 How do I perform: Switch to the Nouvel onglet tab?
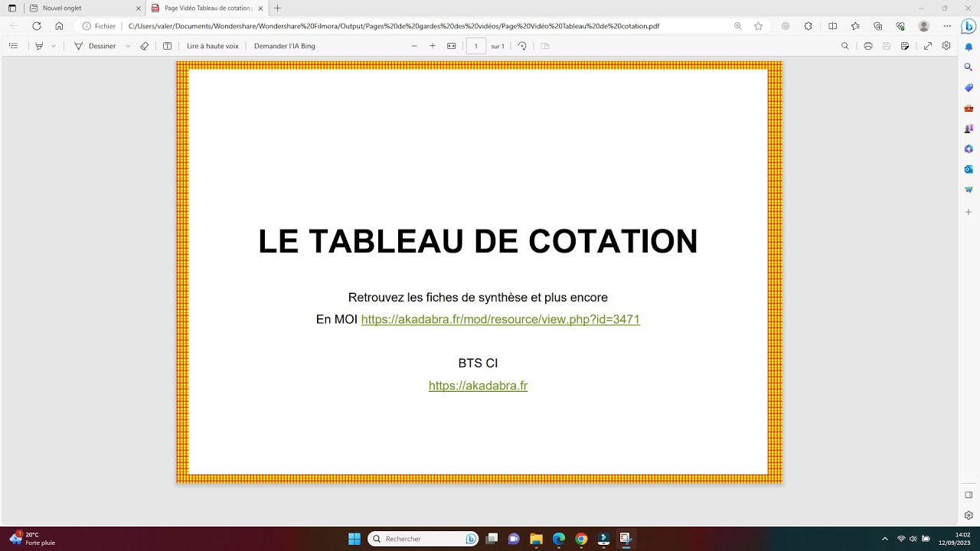point(83,8)
